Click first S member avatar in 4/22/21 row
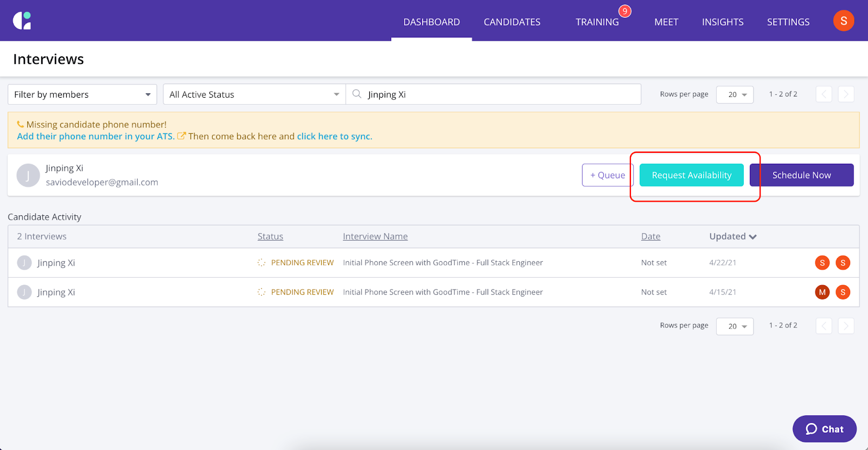 point(822,263)
